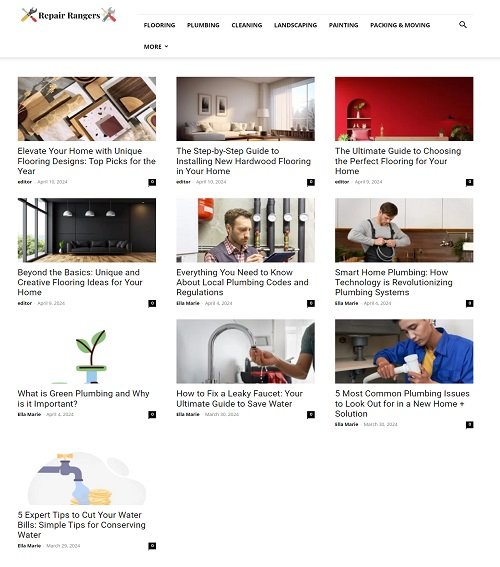This screenshot has height=567, width=500.
Task: Open the Flooring menu item
Action: [159, 25]
